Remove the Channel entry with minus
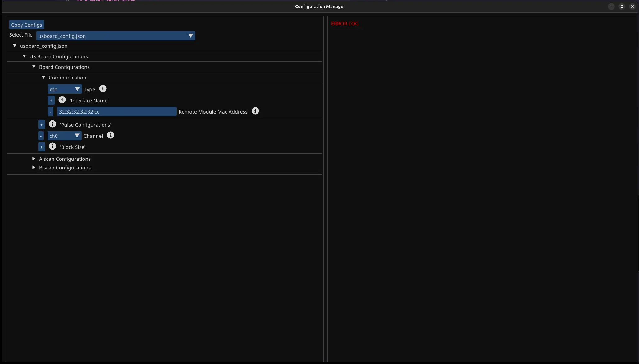This screenshot has height=364, width=639. (x=41, y=136)
